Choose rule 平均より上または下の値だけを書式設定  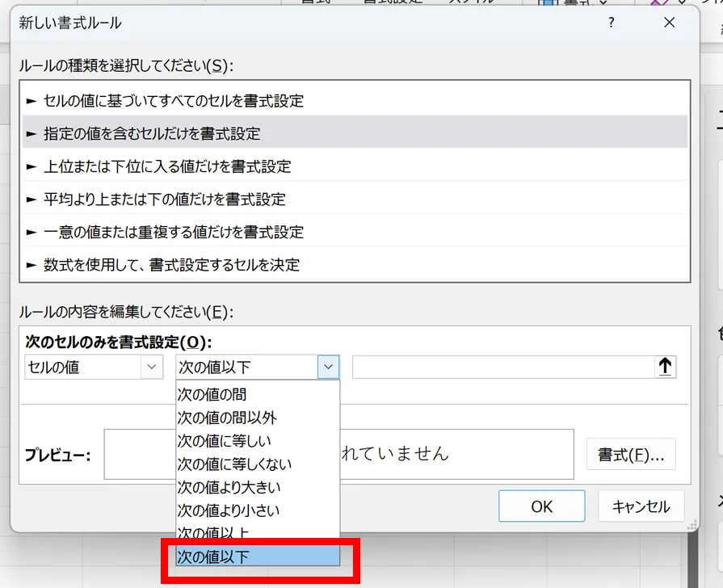(x=165, y=199)
